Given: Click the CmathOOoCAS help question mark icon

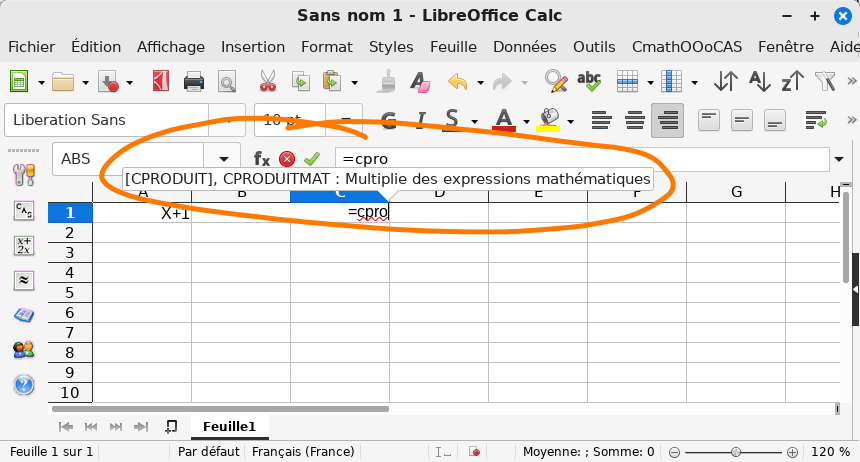Looking at the screenshot, I should coord(23,385).
